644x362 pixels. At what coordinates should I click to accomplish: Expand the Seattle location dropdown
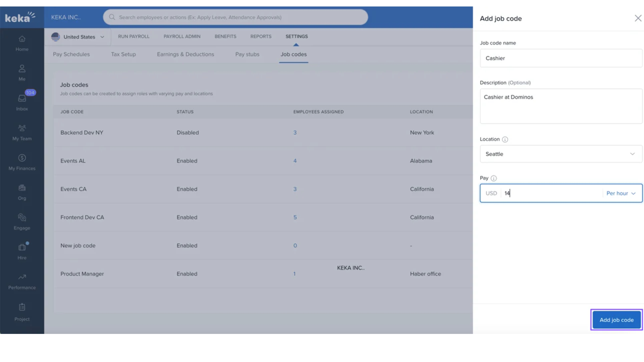pos(561,154)
